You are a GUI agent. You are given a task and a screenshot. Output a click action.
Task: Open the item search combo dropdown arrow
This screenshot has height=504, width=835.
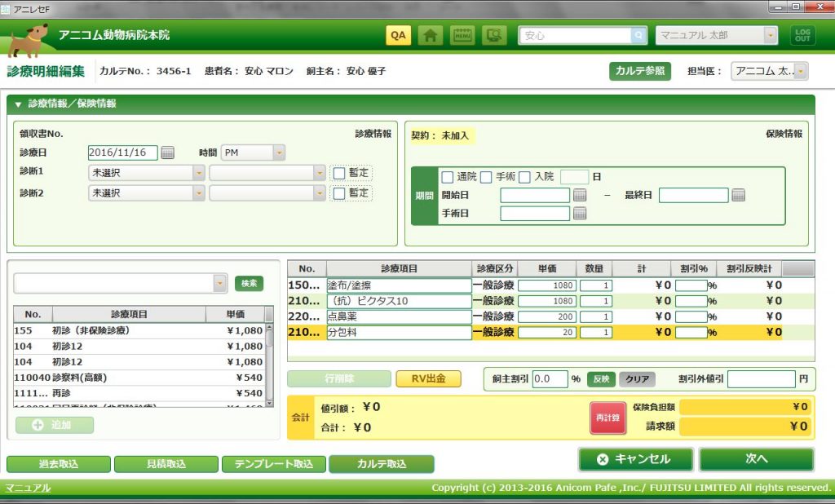[x=220, y=284]
